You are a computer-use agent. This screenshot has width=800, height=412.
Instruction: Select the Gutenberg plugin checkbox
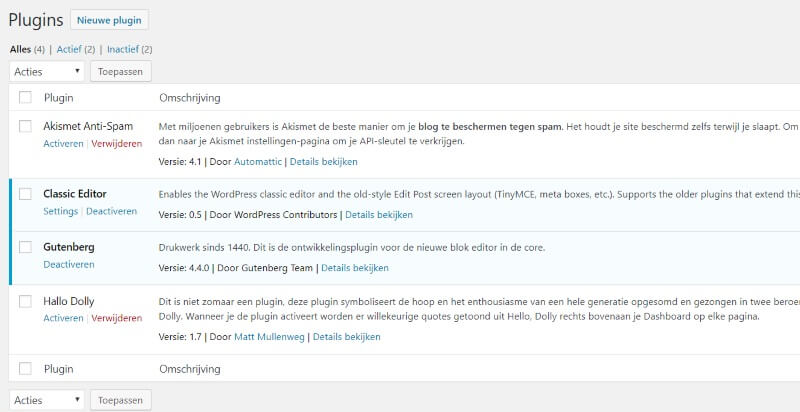pos(26,247)
